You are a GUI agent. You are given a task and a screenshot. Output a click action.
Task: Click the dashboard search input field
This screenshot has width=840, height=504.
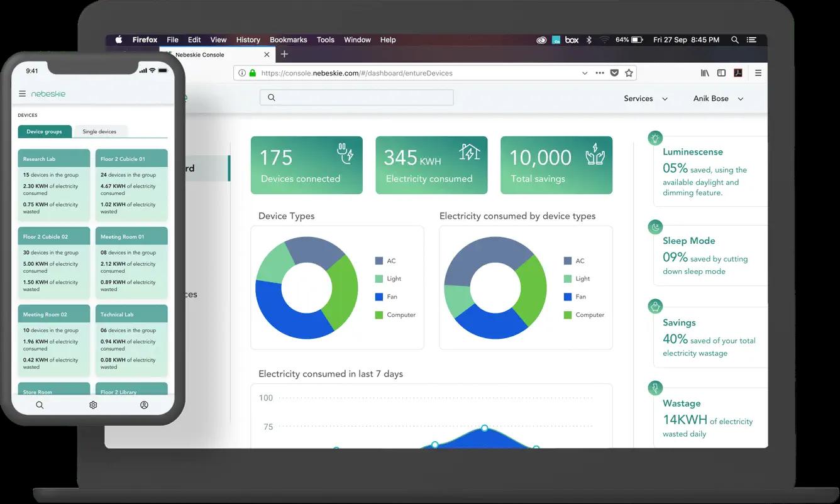coord(356,97)
